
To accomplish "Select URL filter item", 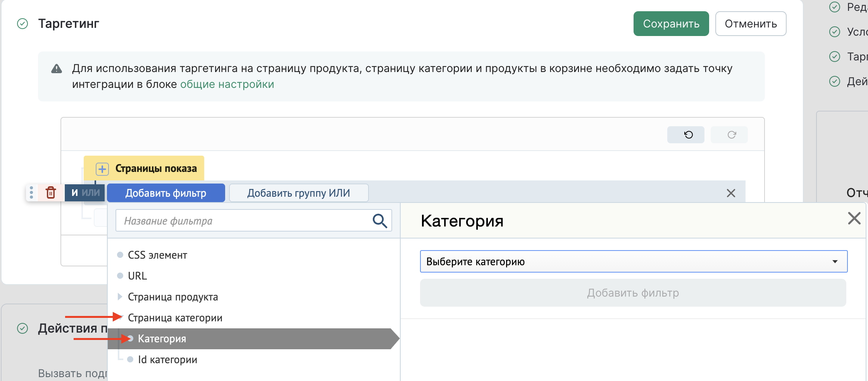I will point(137,276).
